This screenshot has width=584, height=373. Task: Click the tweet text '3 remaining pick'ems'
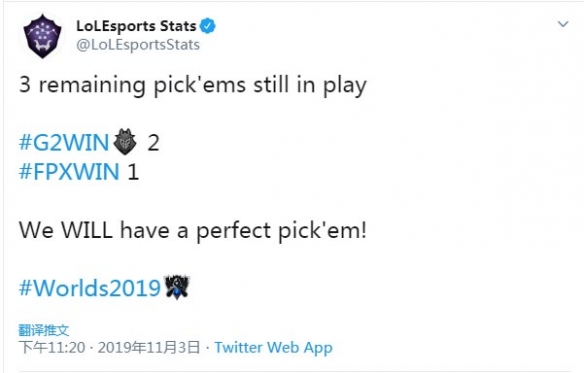(x=132, y=85)
